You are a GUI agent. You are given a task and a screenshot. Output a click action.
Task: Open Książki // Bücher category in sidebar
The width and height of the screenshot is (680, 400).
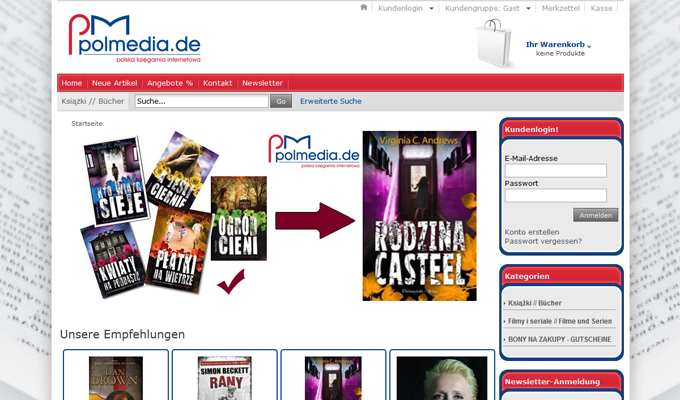(x=535, y=303)
